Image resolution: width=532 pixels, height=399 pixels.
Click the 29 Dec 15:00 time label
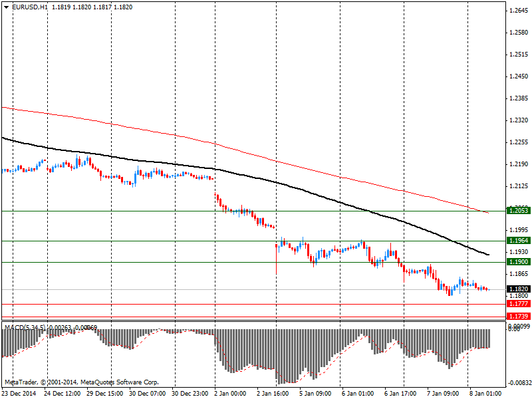tap(104, 393)
